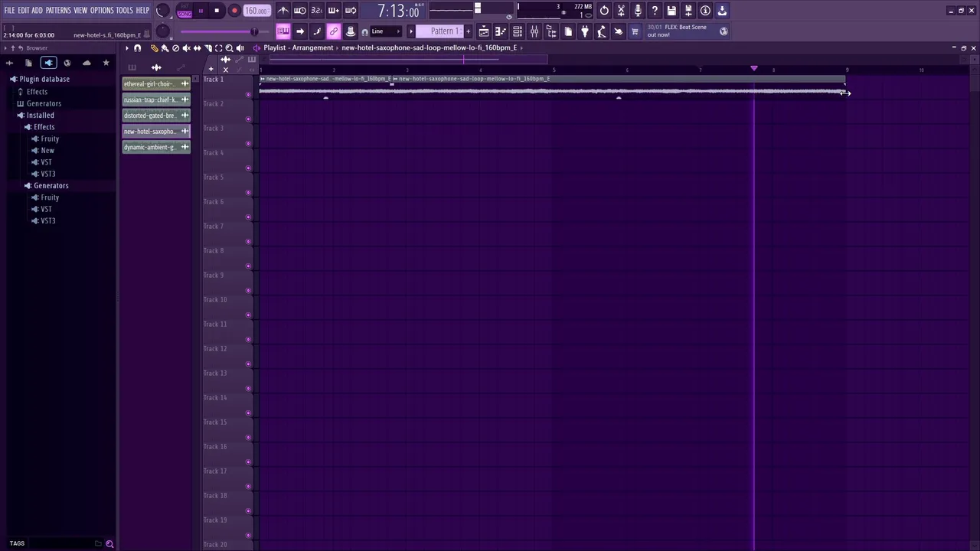980x551 pixels.
Task: Click the plus next to Pattern 1
Action: [x=468, y=31]
